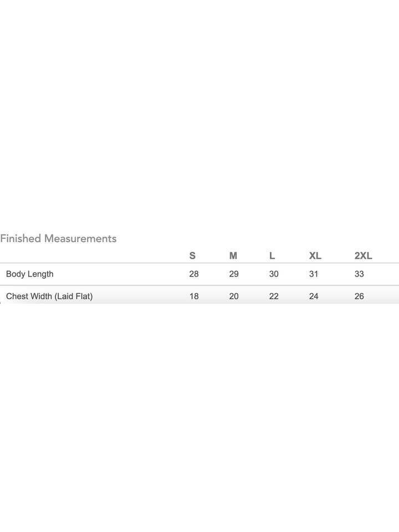This screenshot has height=532, width=399.
Task: Click the divider between Body Length and Chest Width
Action: pyautogui.click(x=199, y=285)
